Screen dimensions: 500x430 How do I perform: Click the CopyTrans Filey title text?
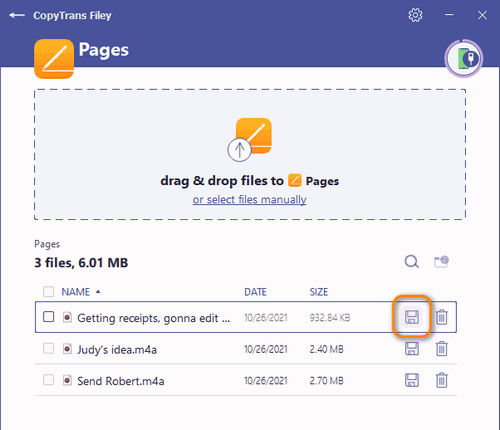(72, 16)
